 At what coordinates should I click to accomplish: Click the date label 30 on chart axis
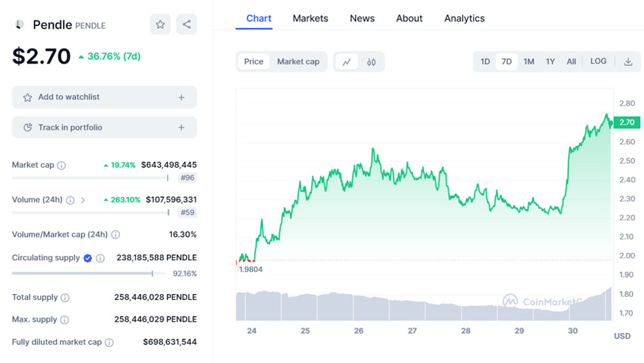[573, 331]
